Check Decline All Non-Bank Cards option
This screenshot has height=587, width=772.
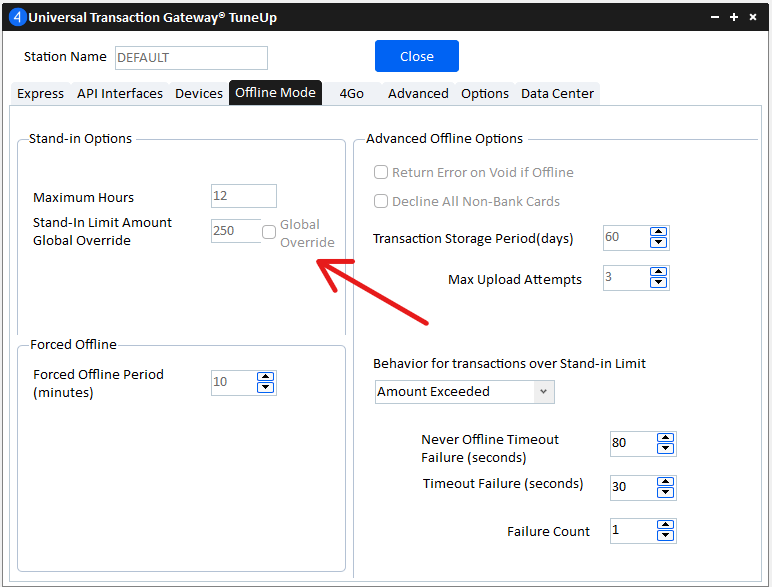pyautogui.click(x=381, y=201)
